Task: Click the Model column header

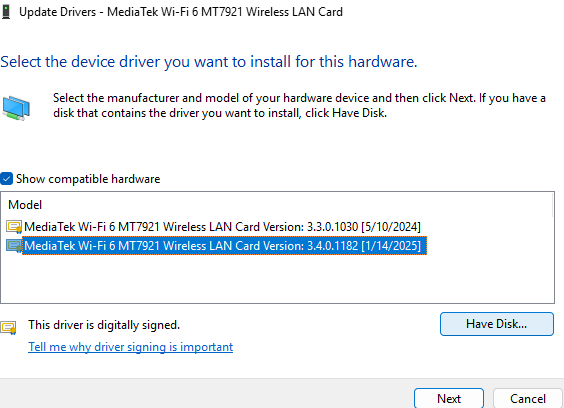Action: (25, 205)
